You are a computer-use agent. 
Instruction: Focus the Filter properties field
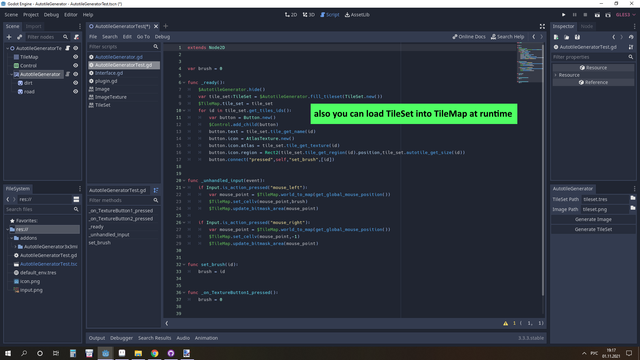[593, 57]
